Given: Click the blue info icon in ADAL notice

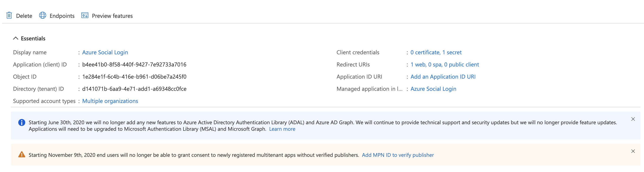Looking at the screenshot, I should [x=22, y=122].
